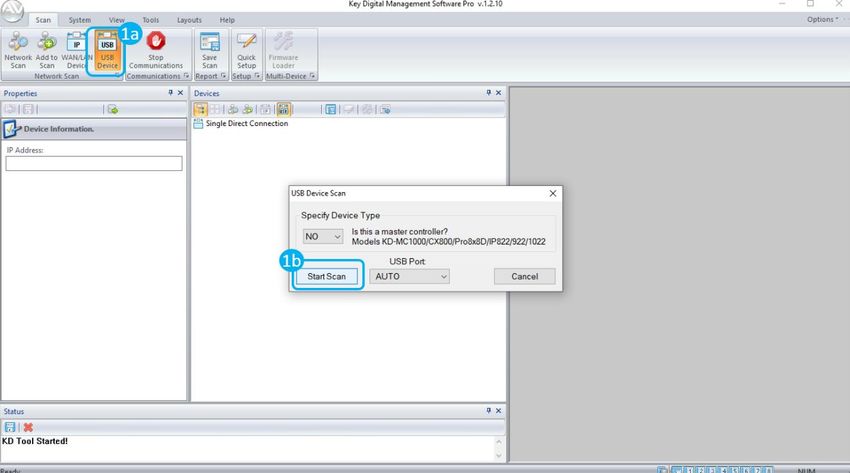Click the Status log scrollbar down arrow

[498, 456]
